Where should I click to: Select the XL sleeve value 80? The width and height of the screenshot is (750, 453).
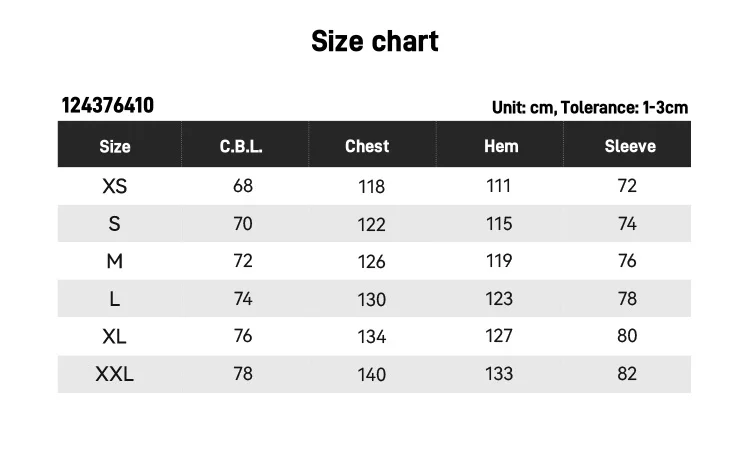tap(627, 336)
